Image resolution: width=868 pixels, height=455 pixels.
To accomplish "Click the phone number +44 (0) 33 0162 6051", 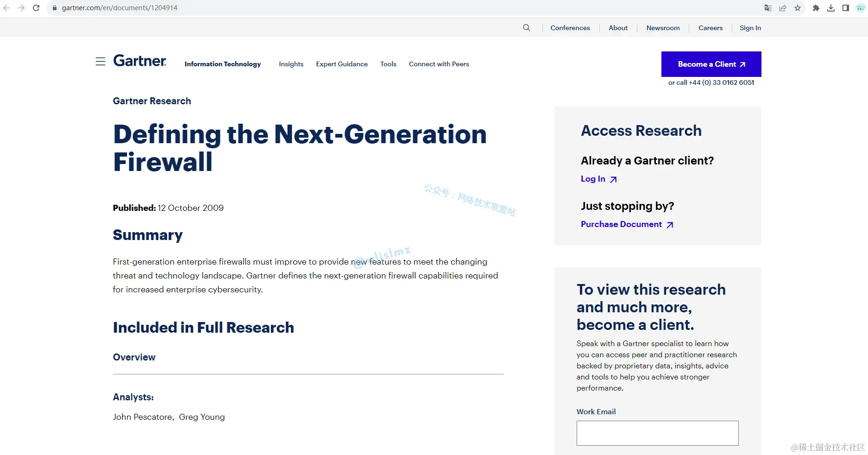I will [x=722, y=82].
